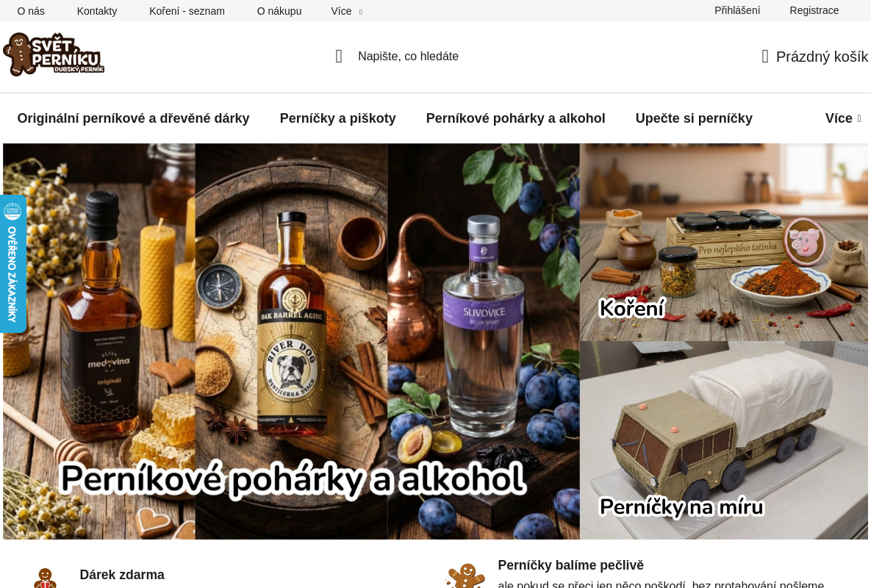882x588 pixels.
Task: Open Perníkové pohárky a alkohol category
Action: [x=516, y=118]
